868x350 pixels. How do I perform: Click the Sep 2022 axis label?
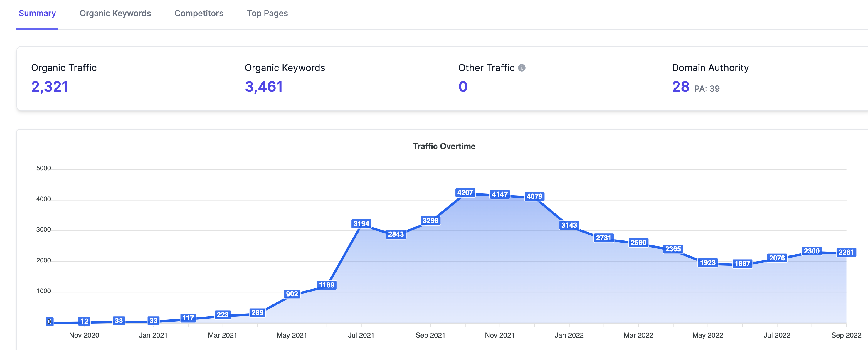click(846, 336)
